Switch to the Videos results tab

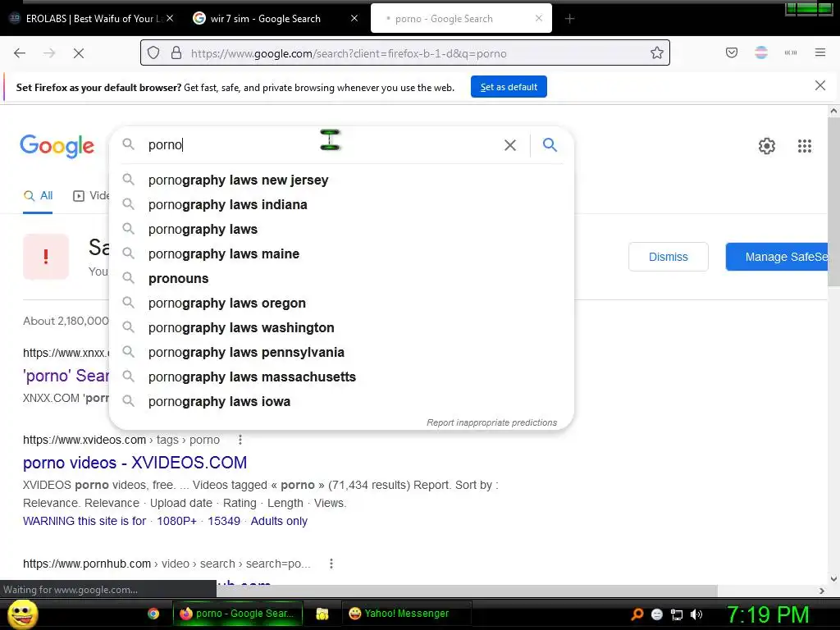[91, 196]
